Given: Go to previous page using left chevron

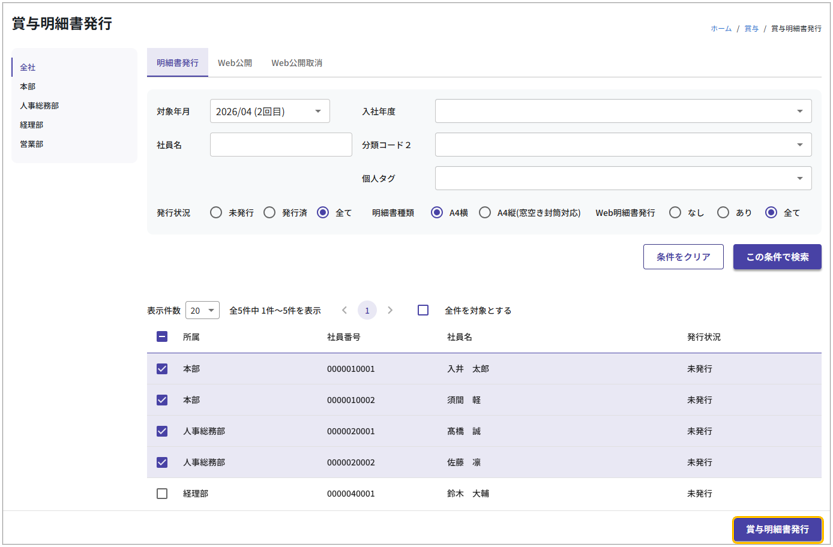Looking at the screenshot, I should [x=345, y=311].
